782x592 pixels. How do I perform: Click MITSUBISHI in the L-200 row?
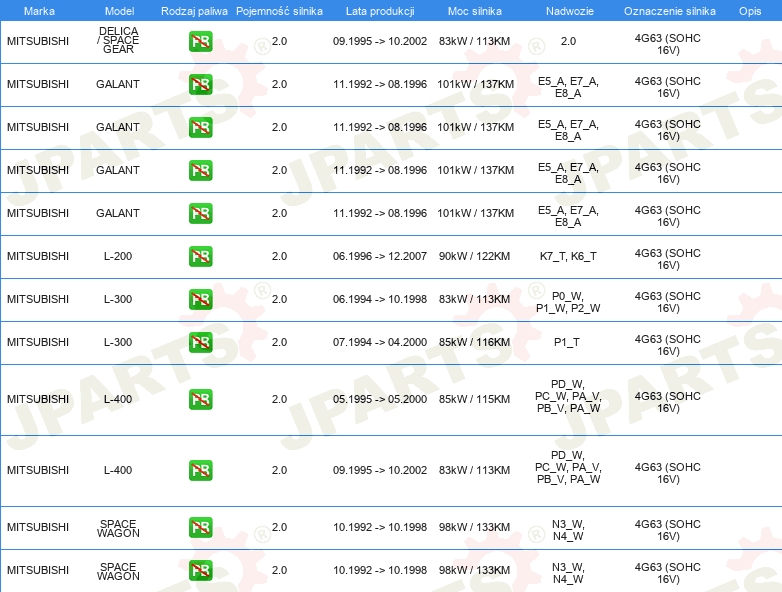click(x=38, y=256)
